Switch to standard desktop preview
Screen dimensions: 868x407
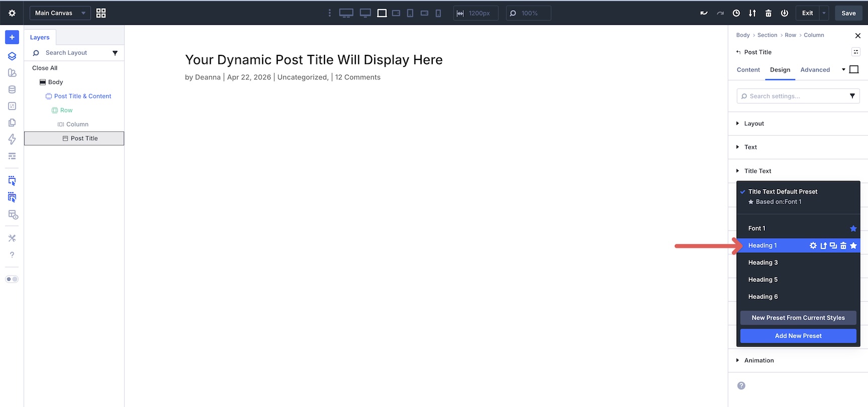[x=365, y=13]
